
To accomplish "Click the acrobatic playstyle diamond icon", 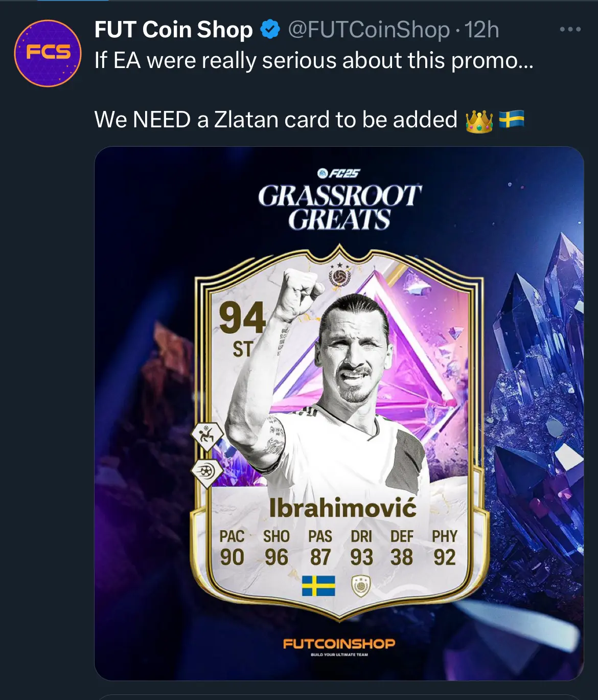I will click(x=206, y=436).
